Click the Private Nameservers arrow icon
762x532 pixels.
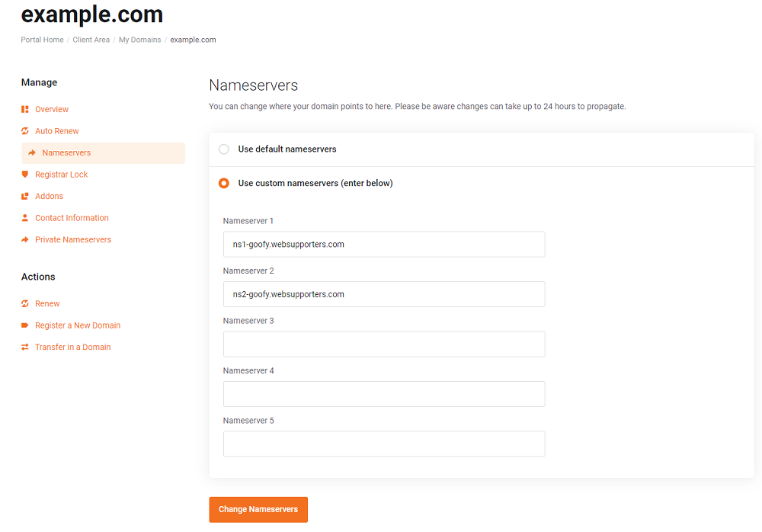coord(25,239)
